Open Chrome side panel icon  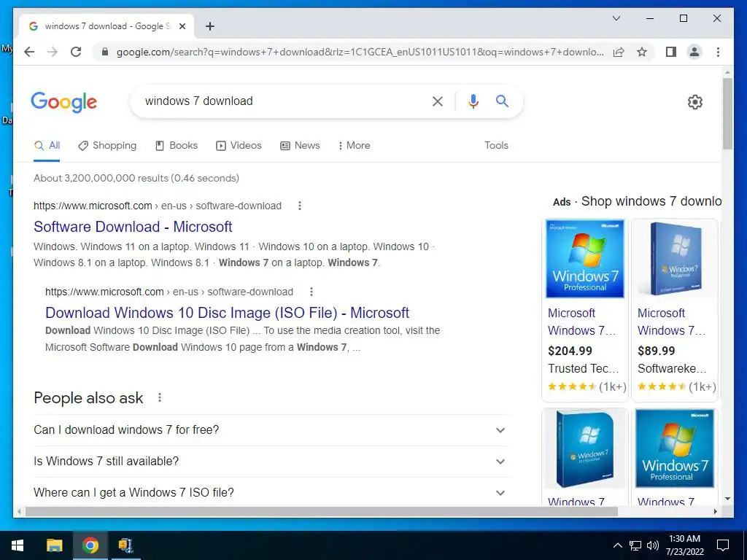pos(671,52)
